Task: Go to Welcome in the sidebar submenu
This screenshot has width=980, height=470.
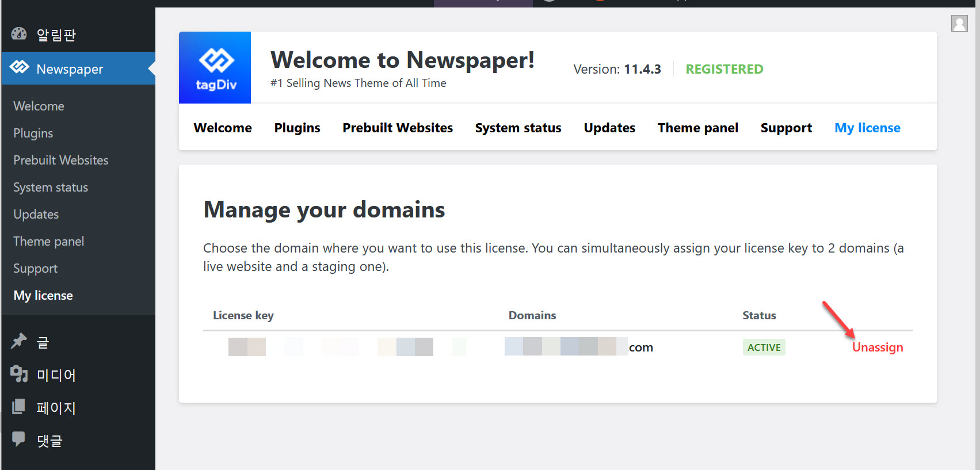Action: (39, 106)
